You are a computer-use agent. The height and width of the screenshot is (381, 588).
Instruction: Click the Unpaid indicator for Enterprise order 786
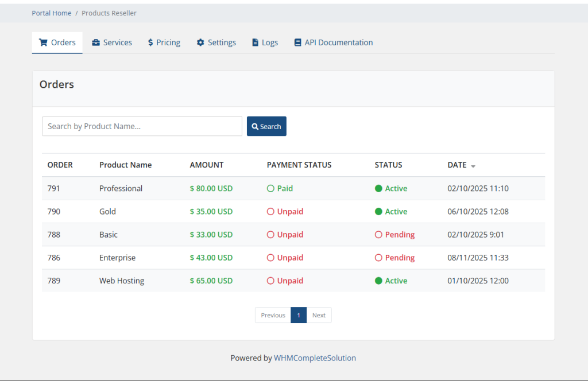coord(270,257)
